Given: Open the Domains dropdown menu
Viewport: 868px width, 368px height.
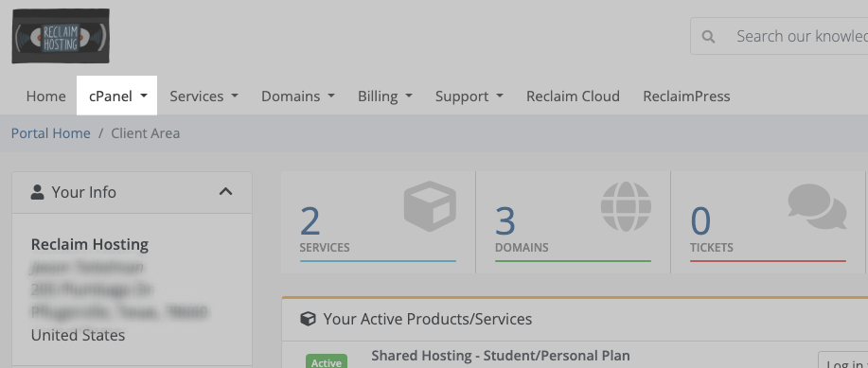Looking at the screenshot, I should 298,96.
